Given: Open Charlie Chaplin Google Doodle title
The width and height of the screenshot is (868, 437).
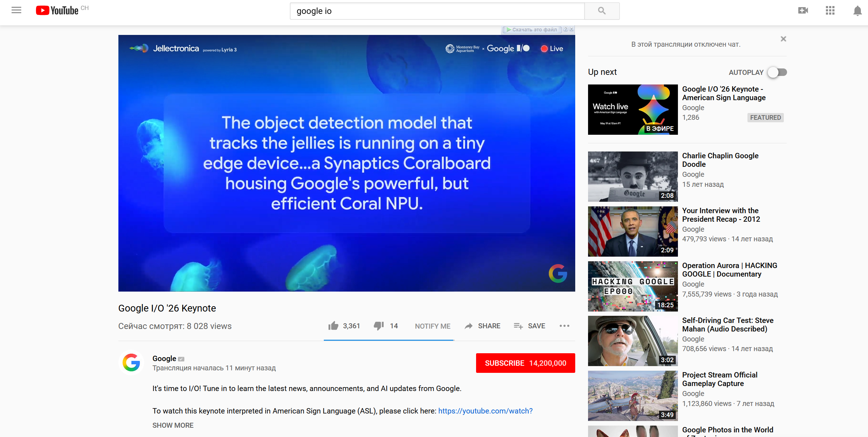Looking at the screenshot, I should tap(720, 160).
